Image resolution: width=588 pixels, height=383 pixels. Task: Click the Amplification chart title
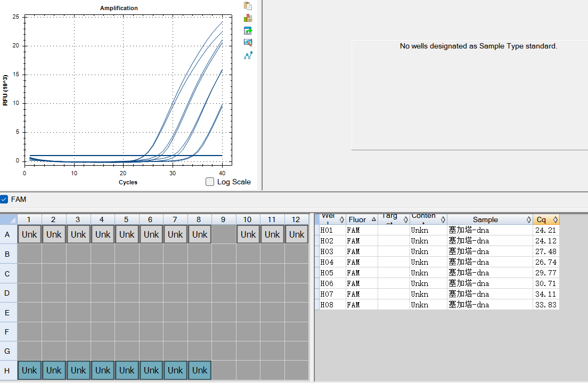click(x=119, y=8)
